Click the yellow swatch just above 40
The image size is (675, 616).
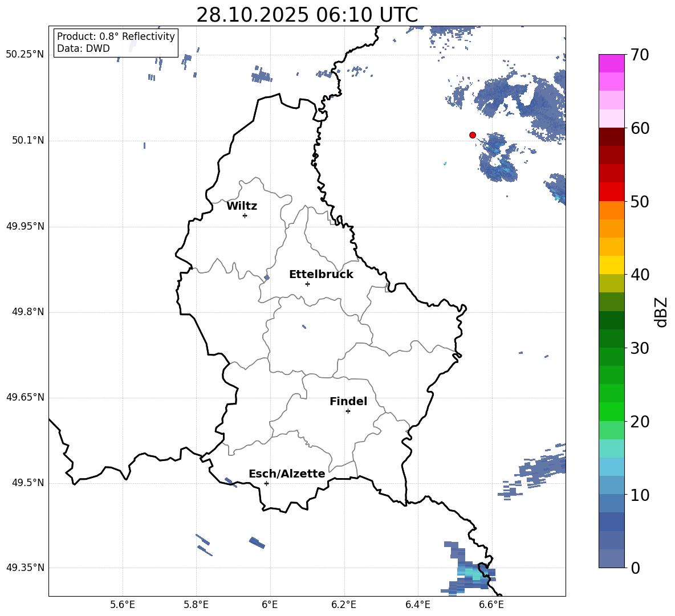point(611,265)
